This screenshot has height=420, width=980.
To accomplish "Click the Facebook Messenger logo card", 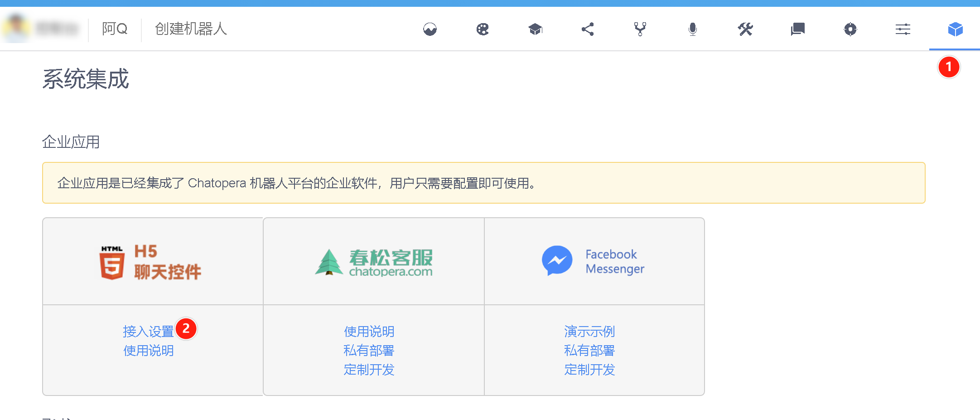I will point(594,261).
